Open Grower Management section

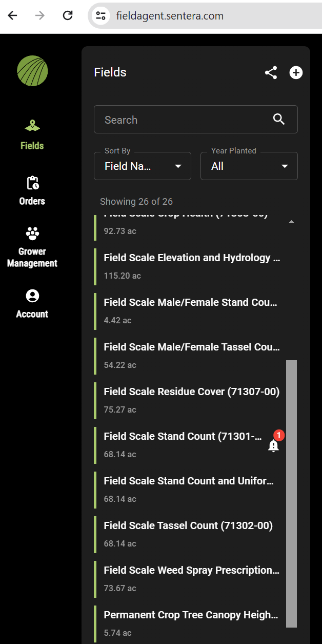click(32, 248)
